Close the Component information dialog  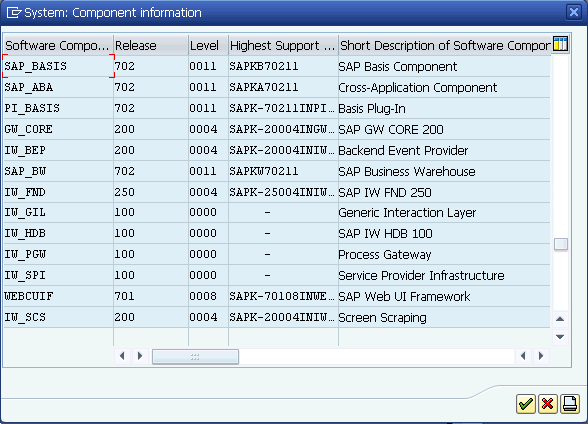(x=574, y=12)
